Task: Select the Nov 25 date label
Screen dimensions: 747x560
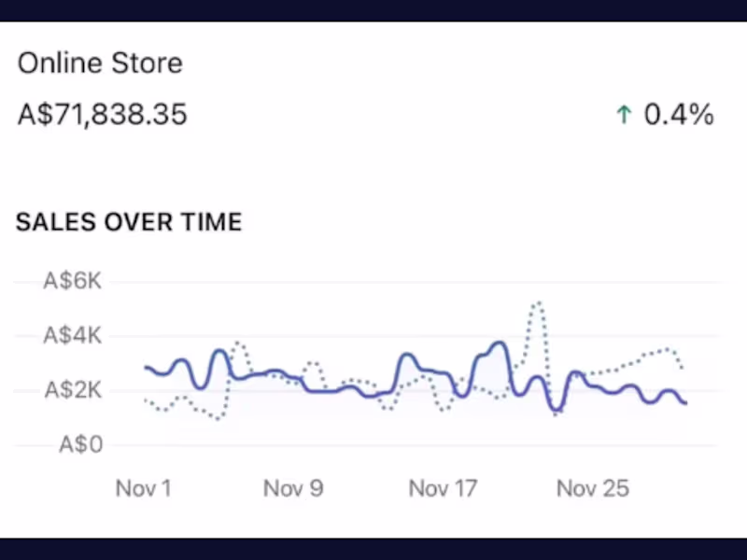Action: click(x=593, y=488)
